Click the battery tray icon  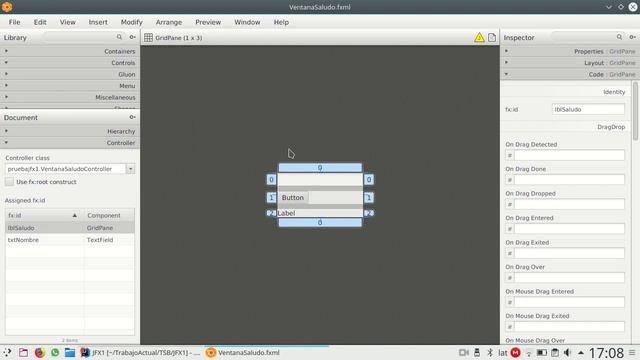point(542,352)
